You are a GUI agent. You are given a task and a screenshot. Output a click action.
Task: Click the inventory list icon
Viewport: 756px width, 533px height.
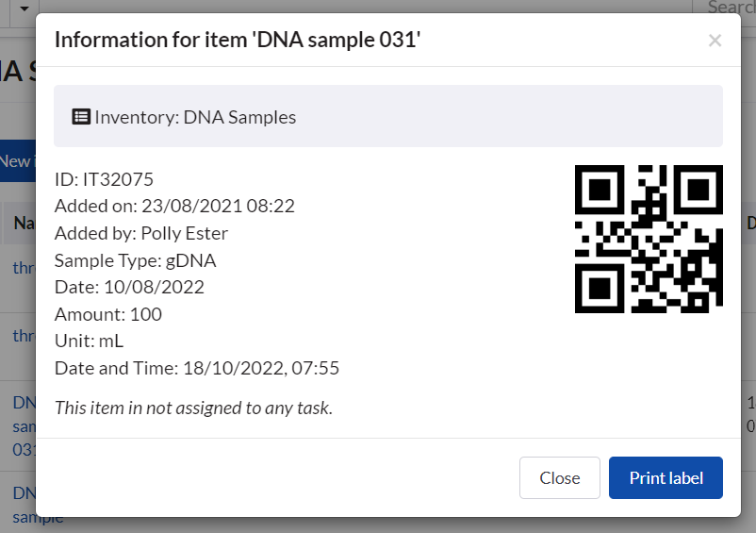click(81, 117)
